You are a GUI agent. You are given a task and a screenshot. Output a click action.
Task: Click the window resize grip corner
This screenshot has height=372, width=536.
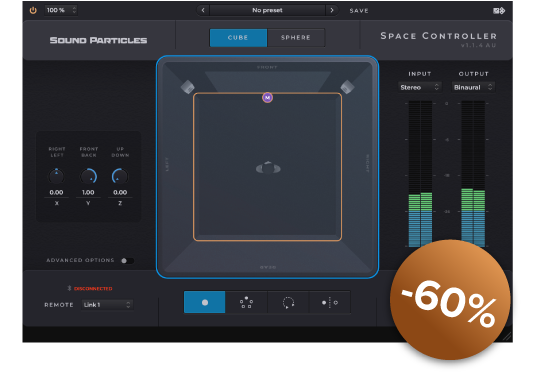pyautogui.click(x=508, y=337)
